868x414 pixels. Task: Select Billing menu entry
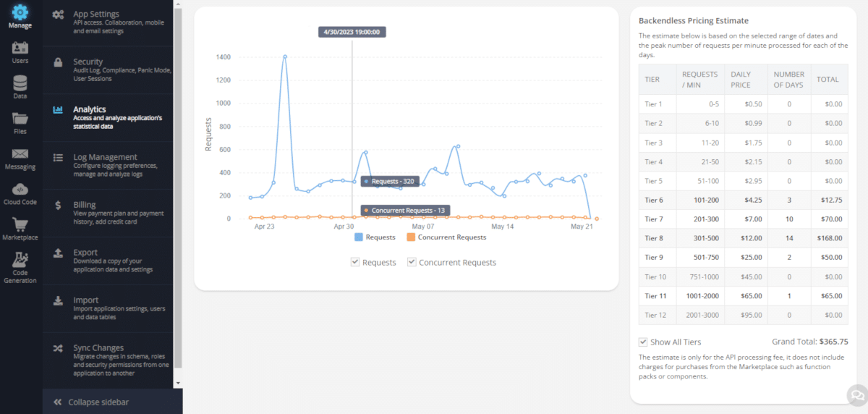(x=108, y=213)
